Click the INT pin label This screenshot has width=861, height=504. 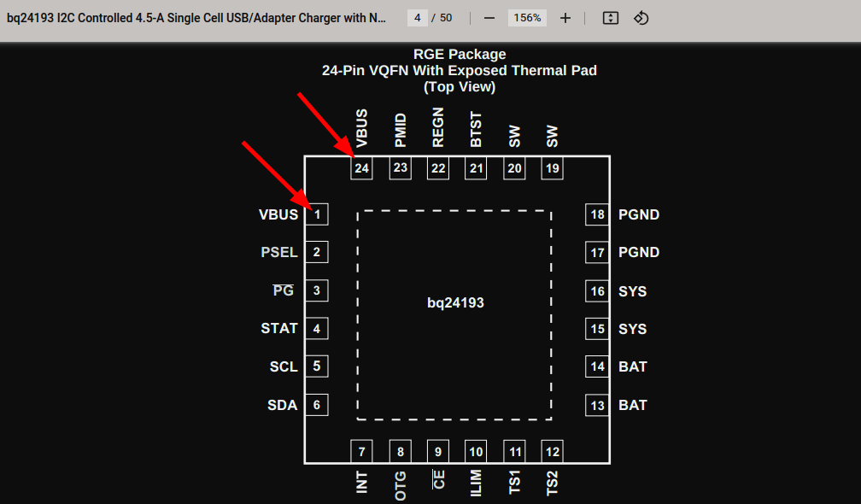pos(361,482)
